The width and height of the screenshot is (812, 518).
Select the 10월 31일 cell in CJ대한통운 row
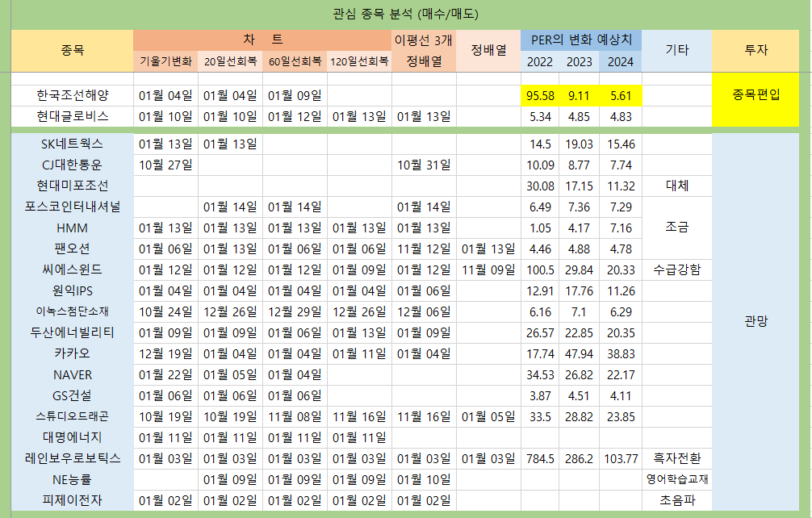click(x=424, y=165)
